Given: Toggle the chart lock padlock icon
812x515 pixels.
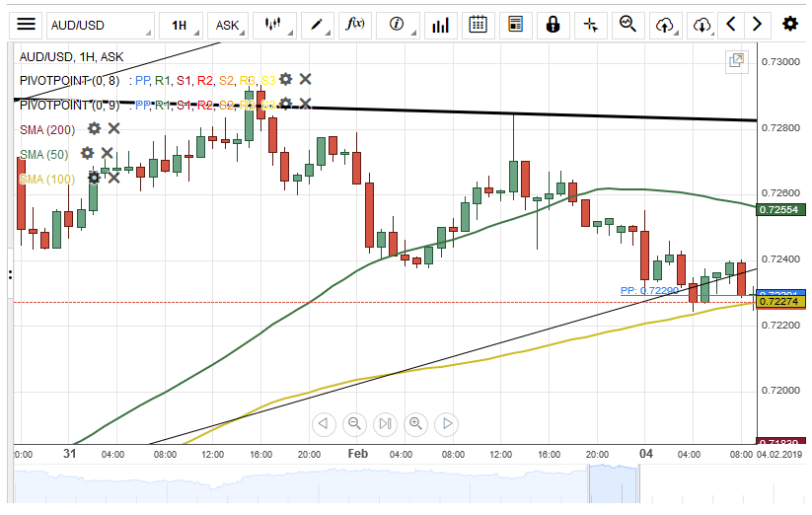Looking at the screenshot, I should 553,25.
